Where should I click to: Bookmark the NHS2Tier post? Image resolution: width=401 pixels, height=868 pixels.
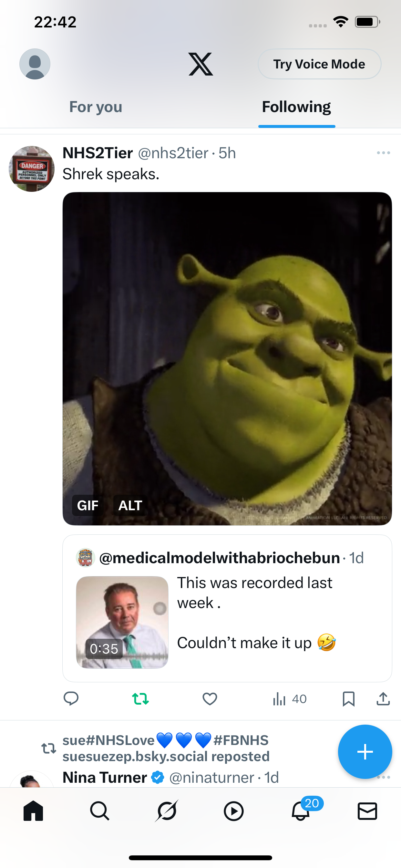[348, 698]
